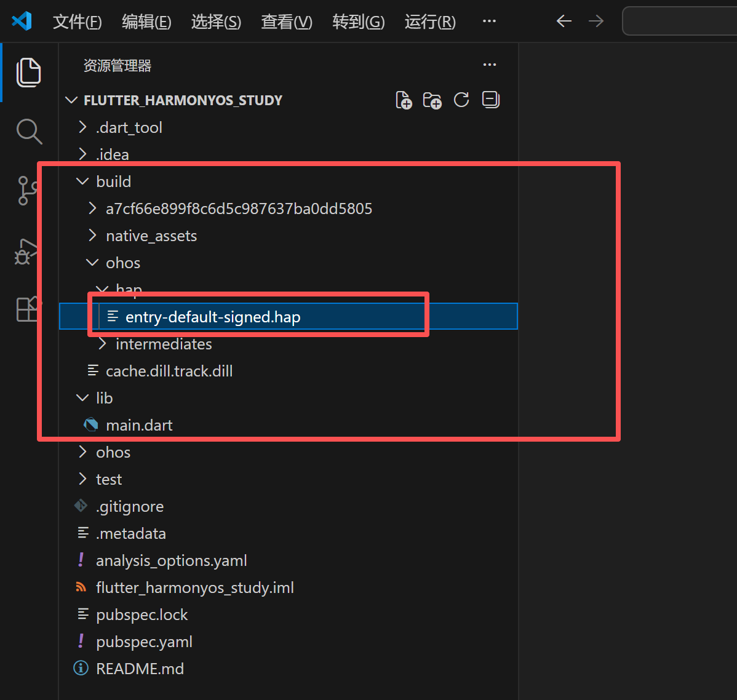
Task: Click the file icon beside pubspec.lock
Action: tap(83, 614)
